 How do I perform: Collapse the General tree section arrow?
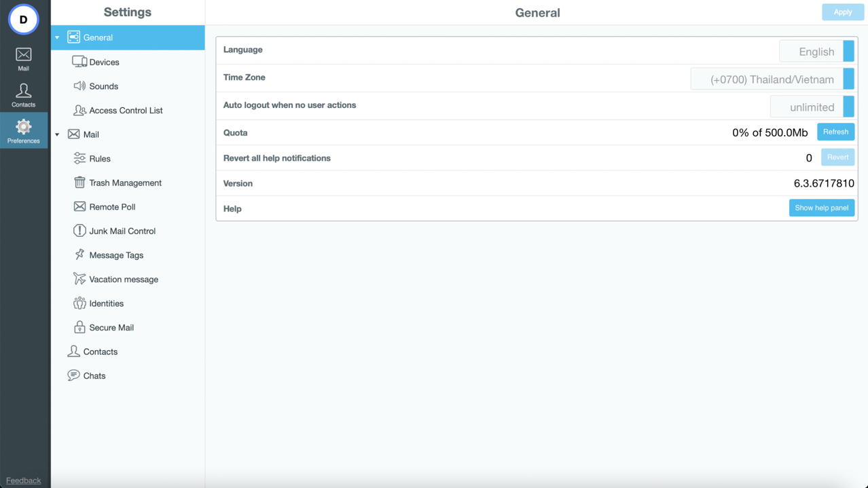coord(57,38)
